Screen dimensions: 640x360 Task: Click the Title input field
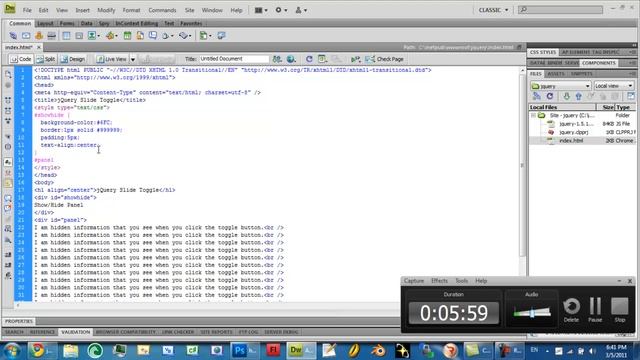point(234,59)
